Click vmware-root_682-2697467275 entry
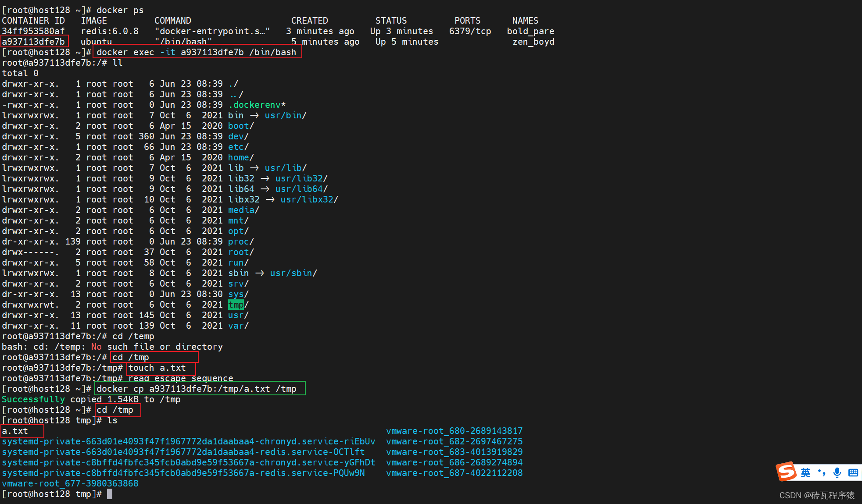This screenshot has height=504, width=862. coord(454,441)
